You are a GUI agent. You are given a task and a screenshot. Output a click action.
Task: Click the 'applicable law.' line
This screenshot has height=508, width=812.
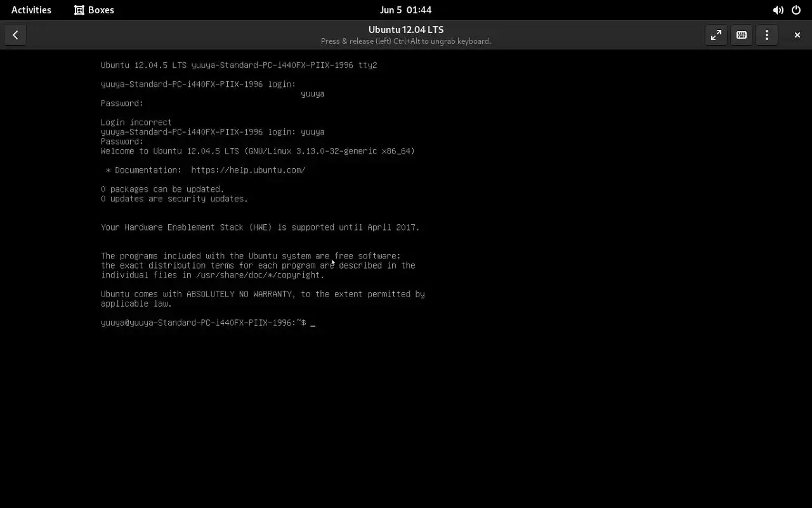point(136,304)
